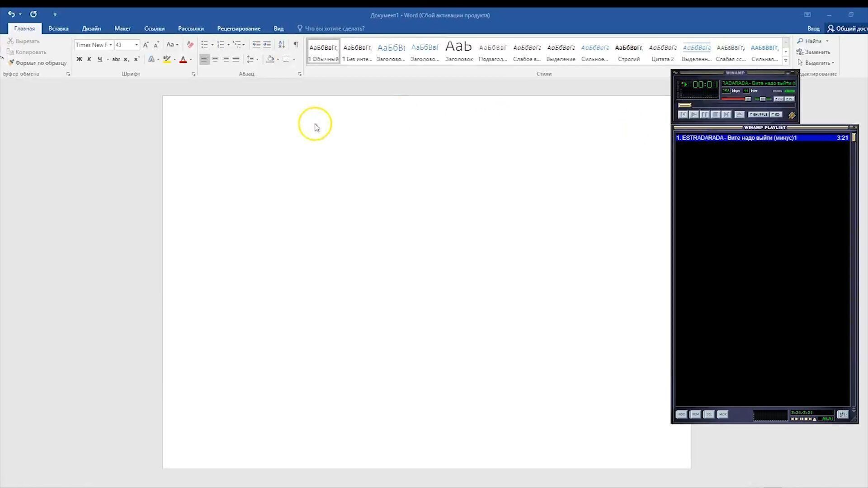Screen dimensions: 868x488
Task: Skip to the previous track in Winamp
Action: 683,115
